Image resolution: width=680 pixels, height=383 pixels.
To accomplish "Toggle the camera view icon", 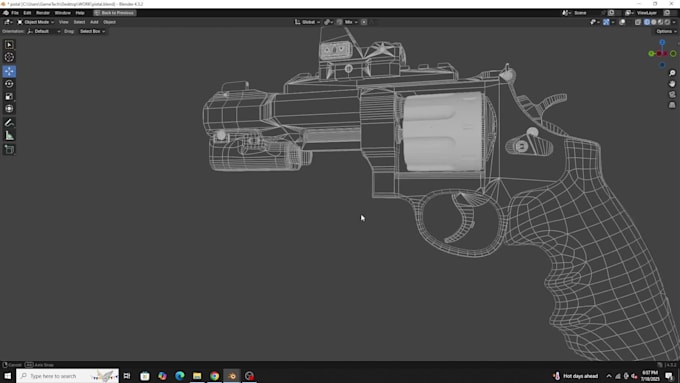I will (x=672, y=95).
